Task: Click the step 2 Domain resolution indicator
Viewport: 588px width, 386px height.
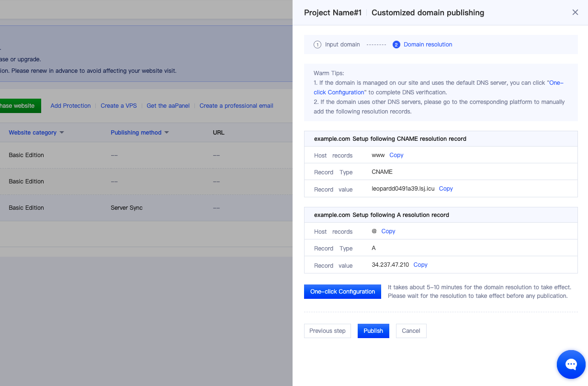Action: pos(422,45)
